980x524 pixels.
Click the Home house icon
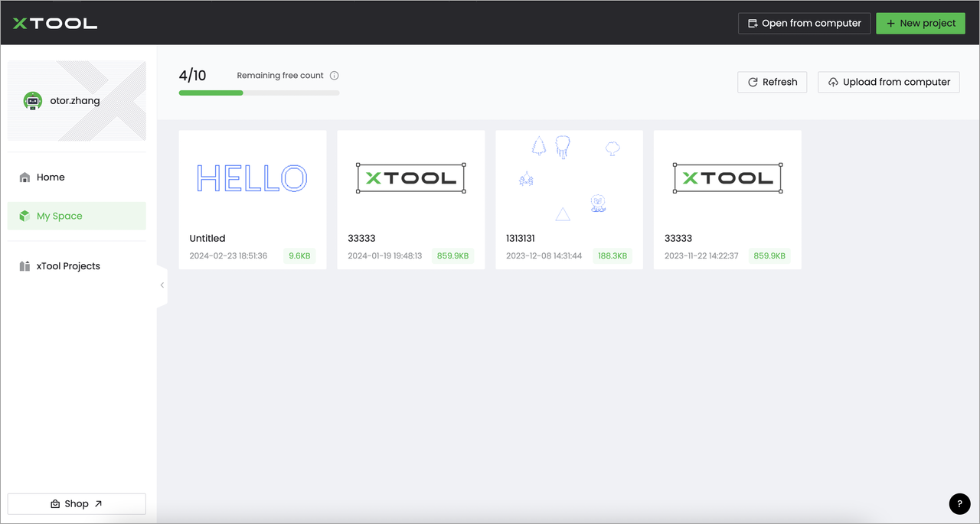click(x=24, y=177)
